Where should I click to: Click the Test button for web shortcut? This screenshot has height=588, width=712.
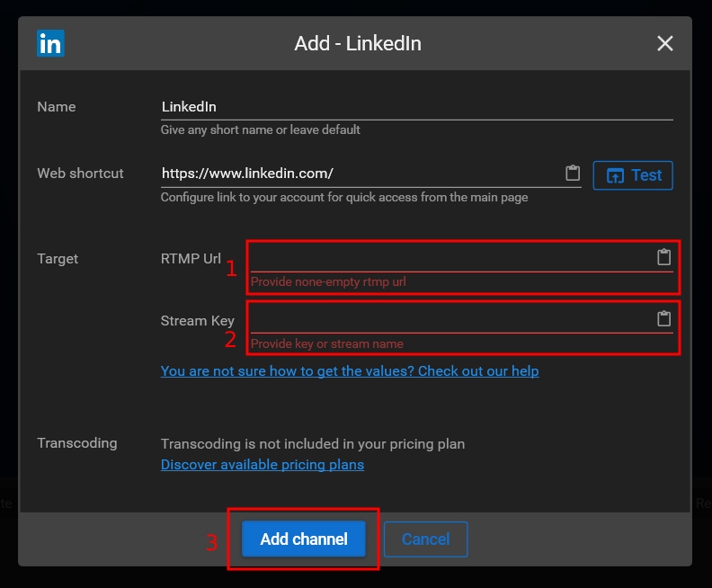click(x=633, y=175)
